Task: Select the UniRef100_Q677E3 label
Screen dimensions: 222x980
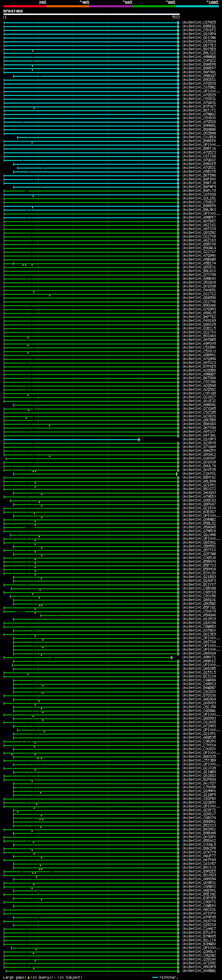Action: 199,46
